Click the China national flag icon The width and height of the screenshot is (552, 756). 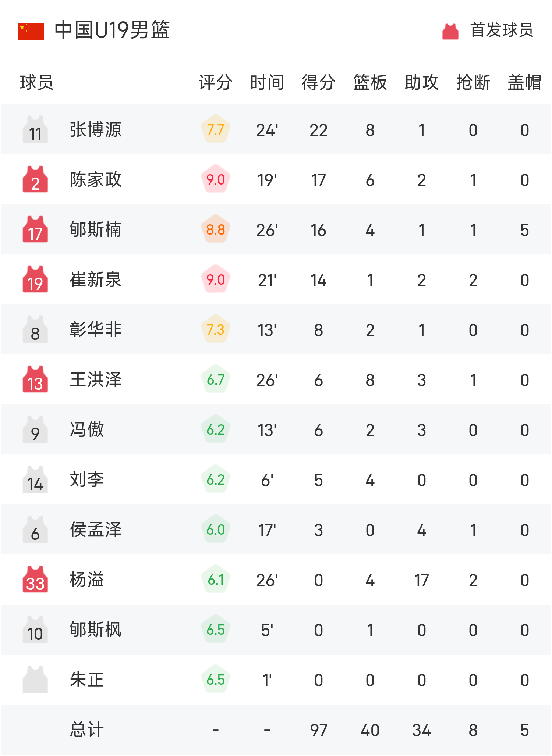[x=30, y=31]
